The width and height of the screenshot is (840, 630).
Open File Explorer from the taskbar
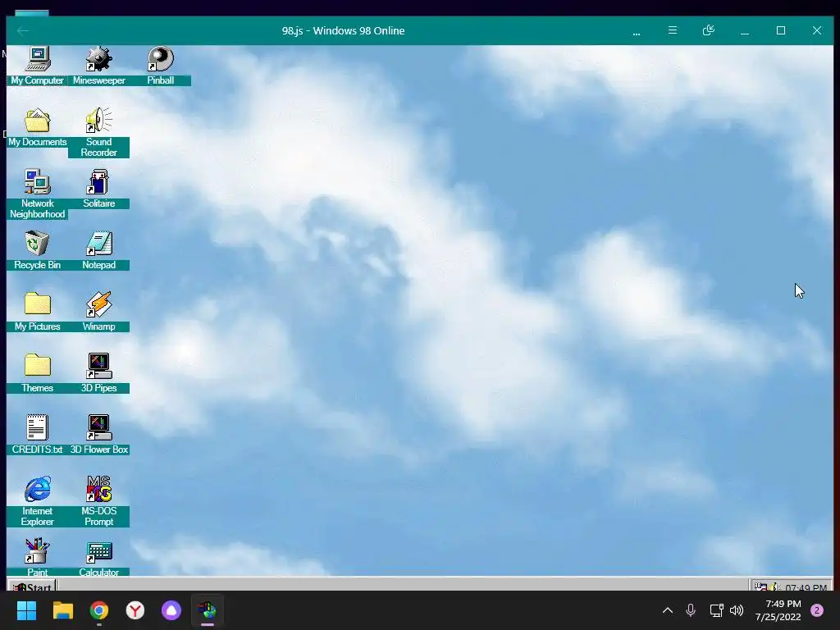tap(62, 610)
